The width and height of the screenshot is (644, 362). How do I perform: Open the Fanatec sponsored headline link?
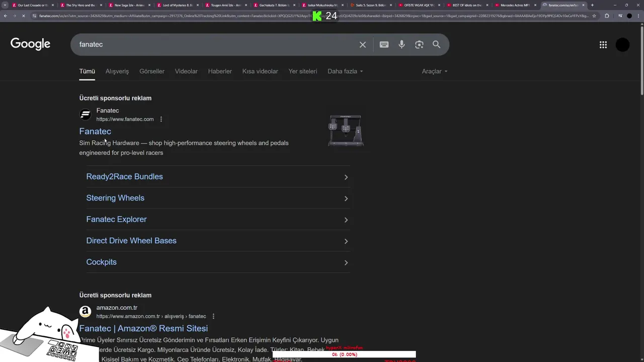95,131
